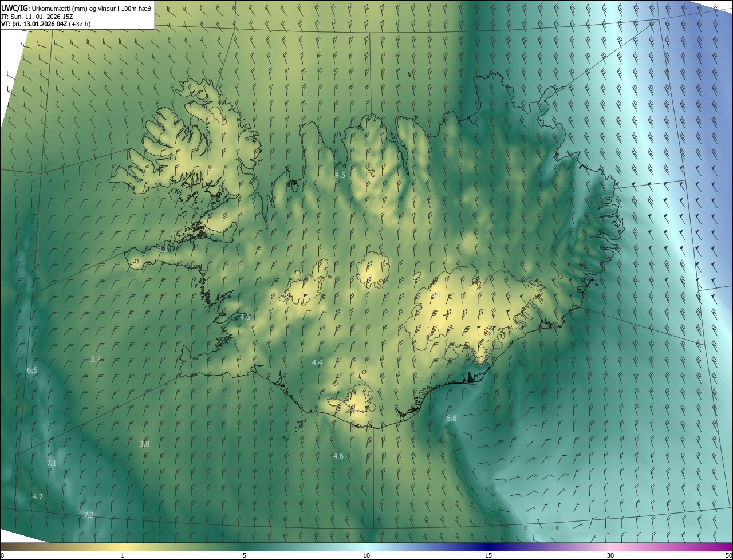Screen dimensions: 733x560
Task: Select the 7.1 value label on the map
Action: 52,463
